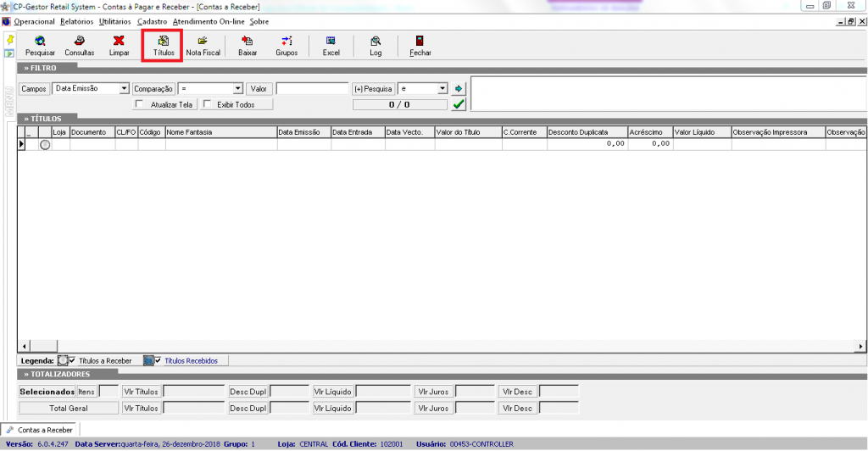Open the Nota Fiscal toolbar icon

click(x=203, y=41)
